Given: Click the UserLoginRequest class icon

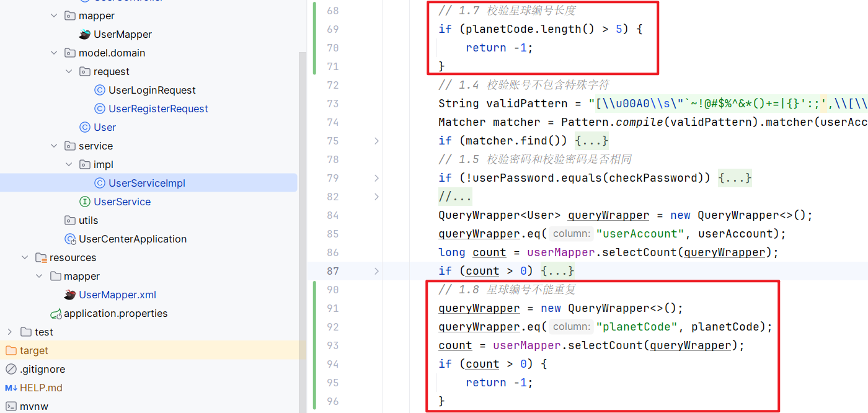Looking at the screenshot, I should pyautogui.click(x=100, y=90).
